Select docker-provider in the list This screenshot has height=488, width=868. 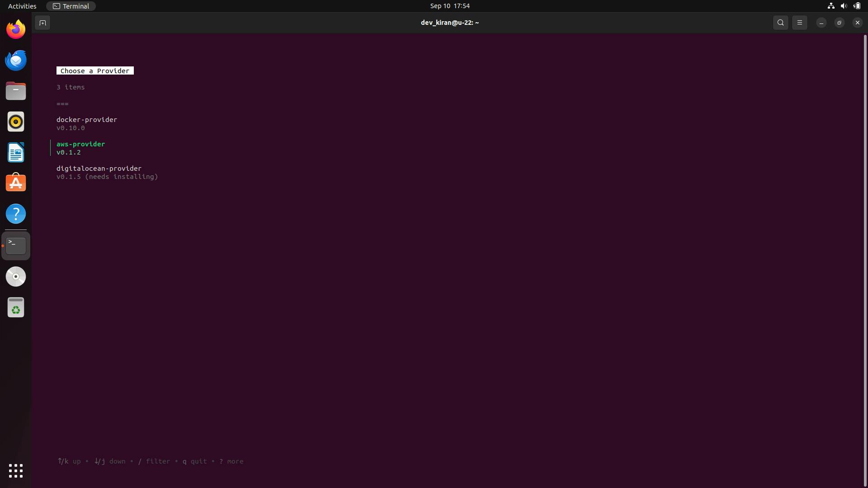coord(87,120)
